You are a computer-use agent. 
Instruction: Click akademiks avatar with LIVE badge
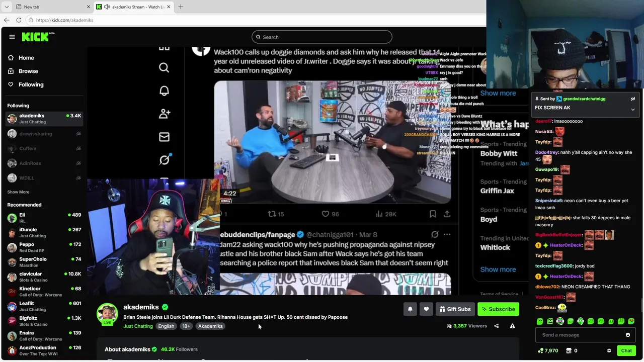click(107, 314)
